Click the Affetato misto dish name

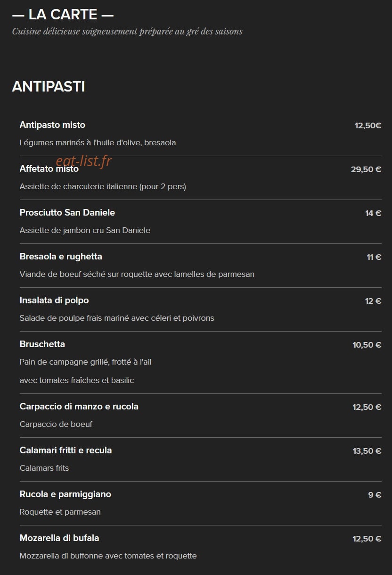tap(49, 169)
